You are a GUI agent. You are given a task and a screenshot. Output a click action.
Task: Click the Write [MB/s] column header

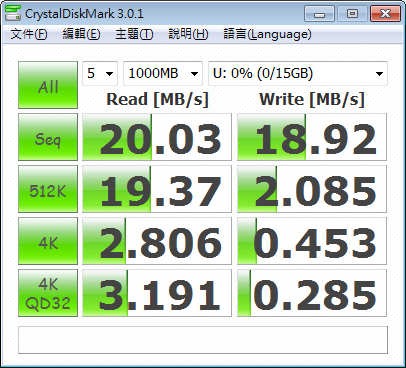(x=312, y=99)
